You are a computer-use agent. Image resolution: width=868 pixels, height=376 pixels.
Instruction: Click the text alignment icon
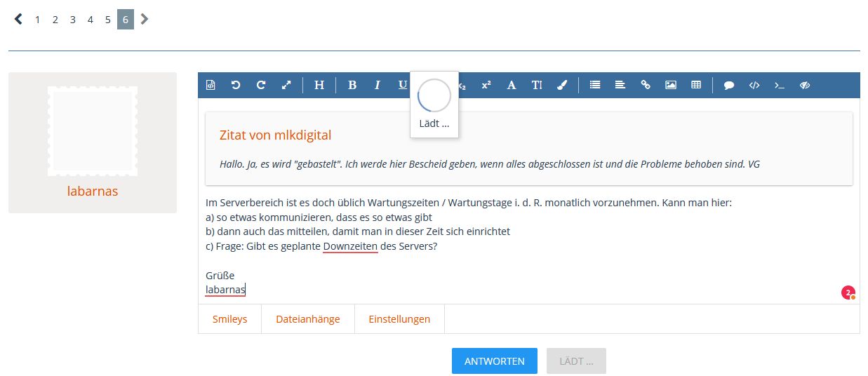[x=620, y=85]
